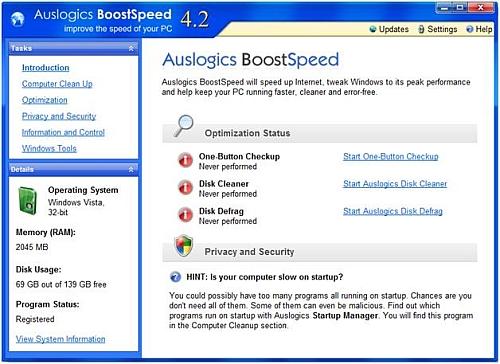Click the 'Operating System' heading in Details
The image size is (500, 364).
83,190
